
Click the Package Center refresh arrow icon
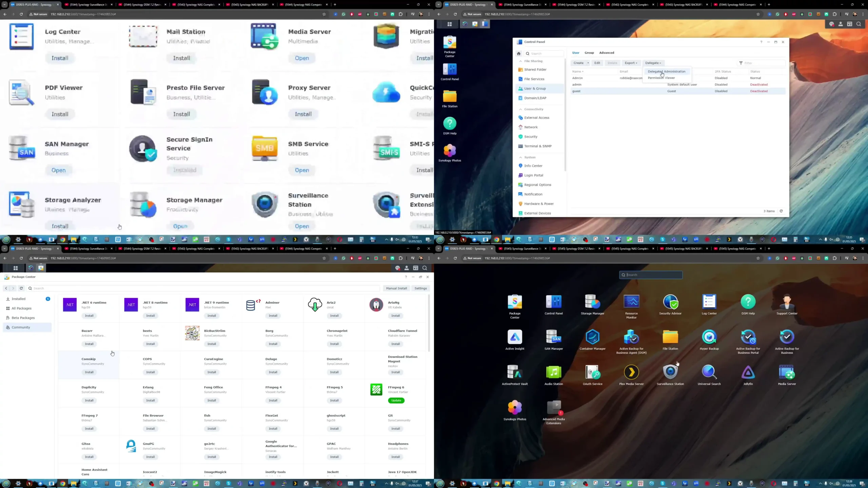coord(21,288)
